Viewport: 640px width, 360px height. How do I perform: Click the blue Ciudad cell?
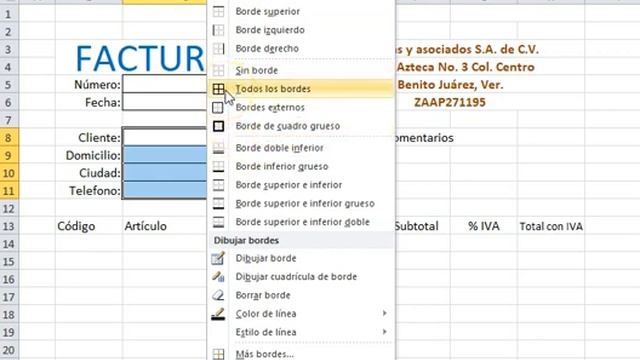[x=165, y=173]
